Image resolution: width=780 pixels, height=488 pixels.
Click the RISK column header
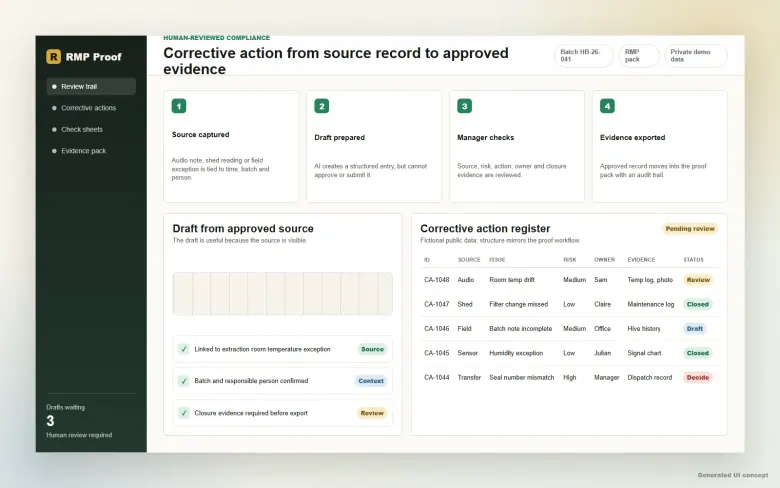pos(570,260)
